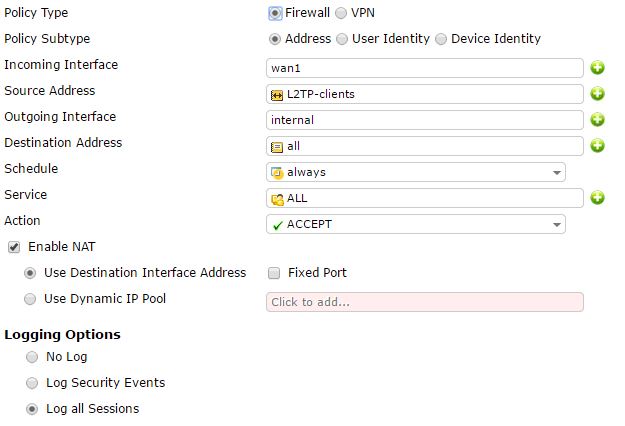This screenshot has height=426, width=625.
Task: Click the L2TP-clients address range icon
Action: pos(277,95)
